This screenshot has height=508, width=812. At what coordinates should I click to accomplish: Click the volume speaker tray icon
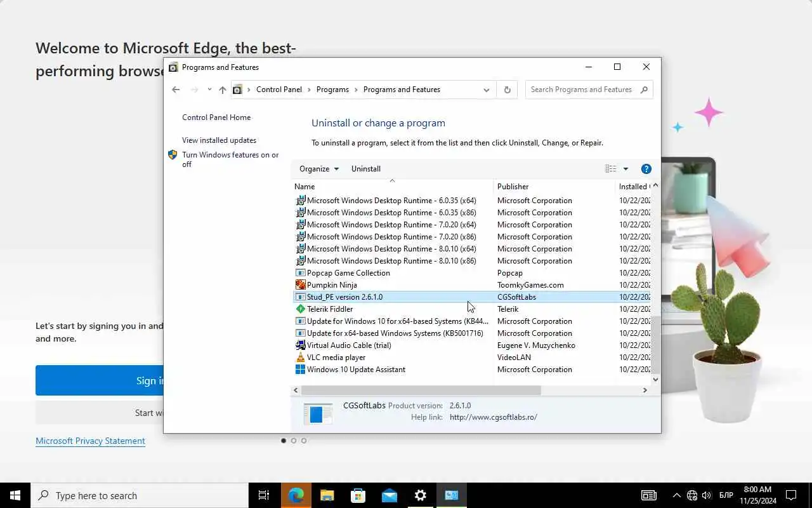(x=707, y=495)
